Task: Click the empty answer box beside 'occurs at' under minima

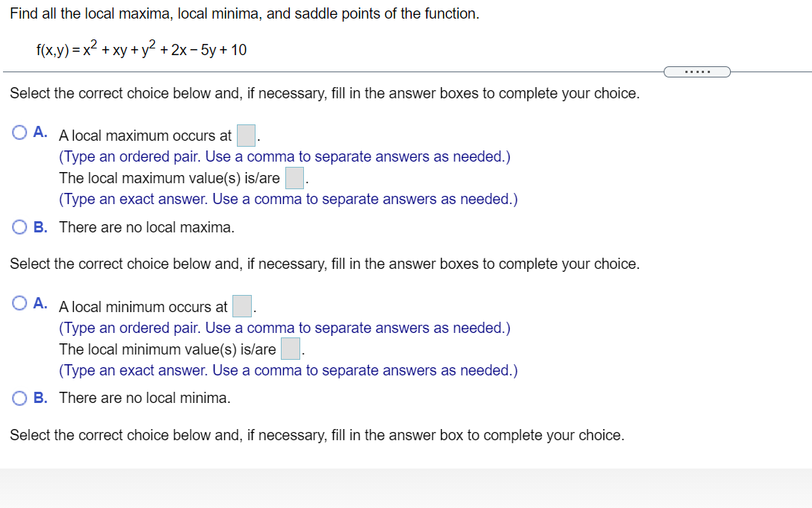Action: click(242, 306)
